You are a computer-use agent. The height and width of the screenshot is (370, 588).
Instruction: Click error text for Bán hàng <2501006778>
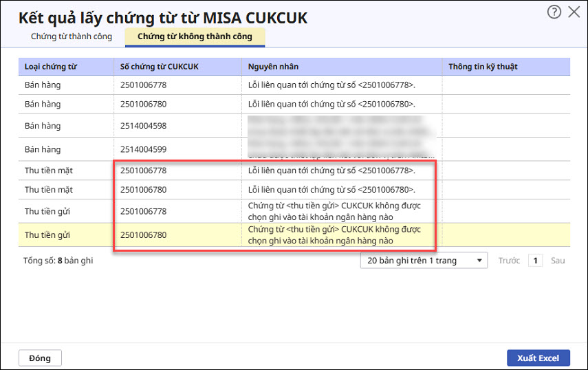[x=331, y=85]
